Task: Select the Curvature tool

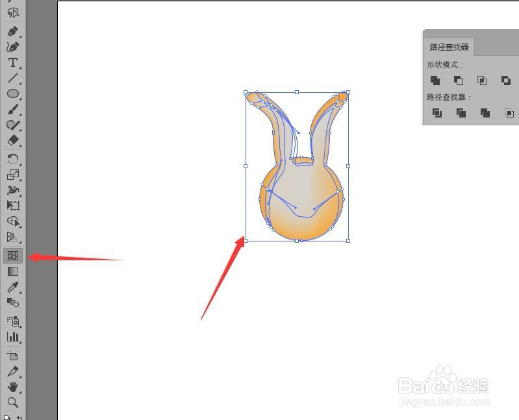Action: coord(13,47)
